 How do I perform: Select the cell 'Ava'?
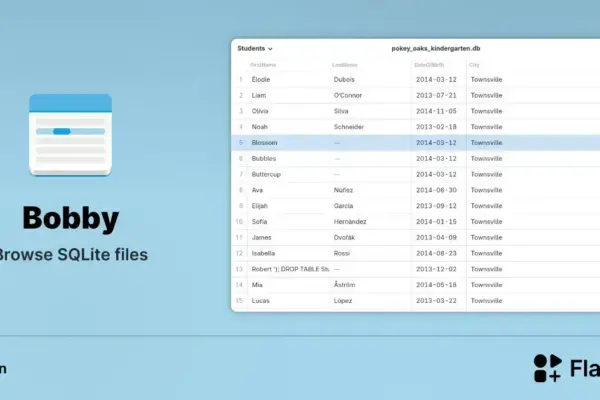tap(257, 190)
